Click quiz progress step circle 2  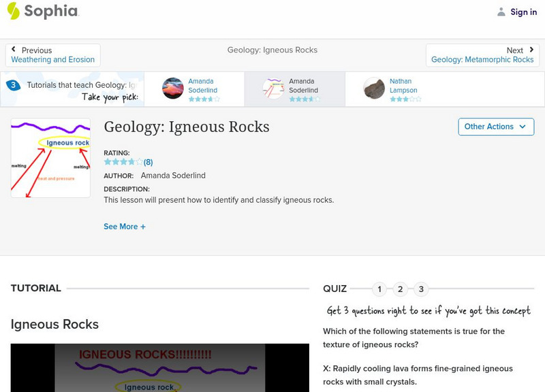401,289
